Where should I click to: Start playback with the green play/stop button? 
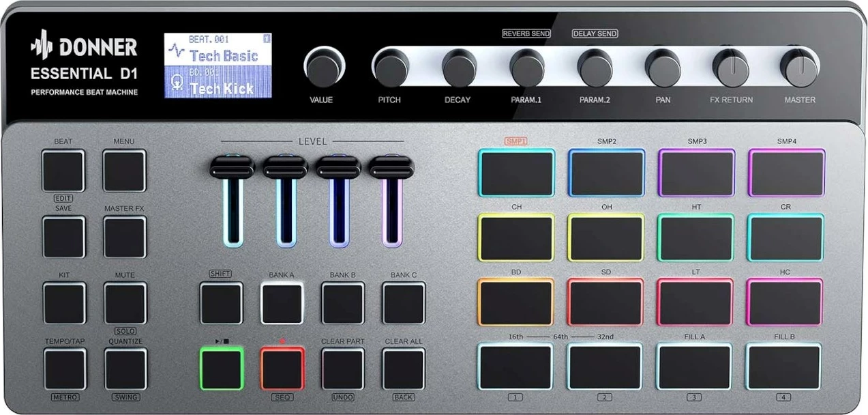coord(222,369)
